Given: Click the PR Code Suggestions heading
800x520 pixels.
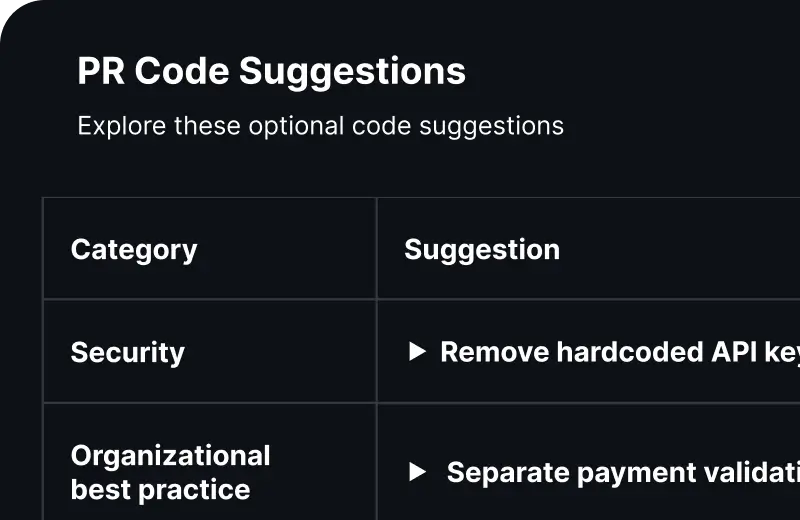Looking at the screenshot, I should click(x=271, y=72).
